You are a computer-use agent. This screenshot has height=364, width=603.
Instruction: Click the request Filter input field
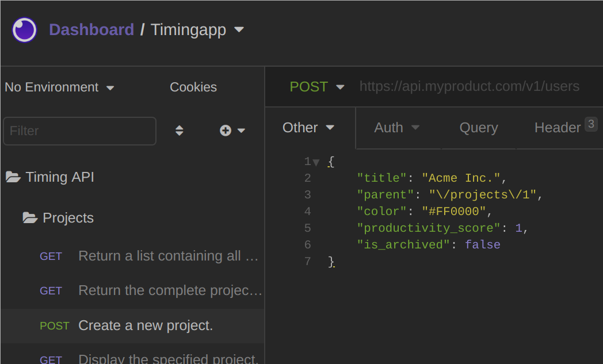coord(79,131)
